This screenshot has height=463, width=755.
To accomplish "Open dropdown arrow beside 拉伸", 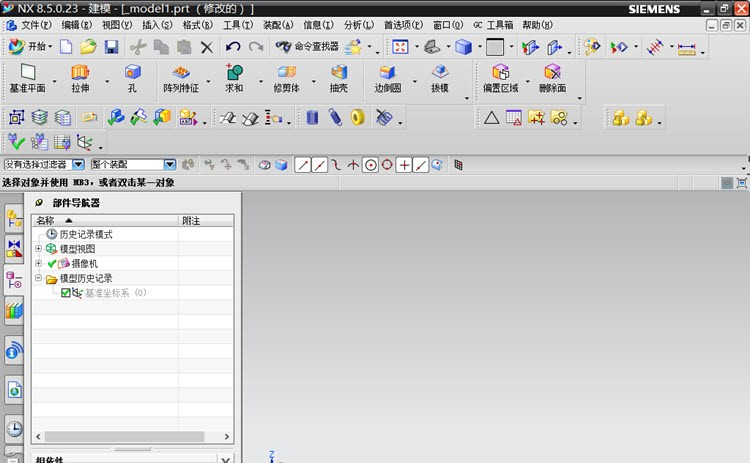I will [x=107, y=81].
